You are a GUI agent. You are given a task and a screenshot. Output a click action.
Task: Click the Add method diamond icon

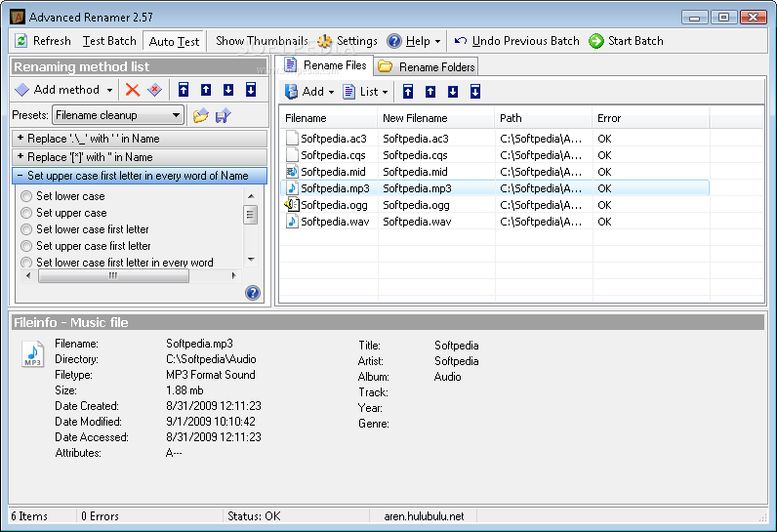pos(22,90)
